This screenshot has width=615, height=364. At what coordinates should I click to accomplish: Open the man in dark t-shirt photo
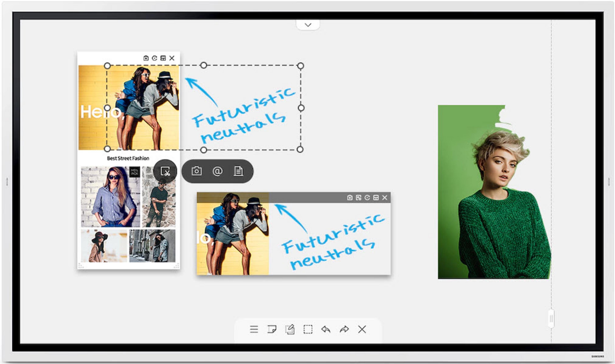click(x=159, y=197)
